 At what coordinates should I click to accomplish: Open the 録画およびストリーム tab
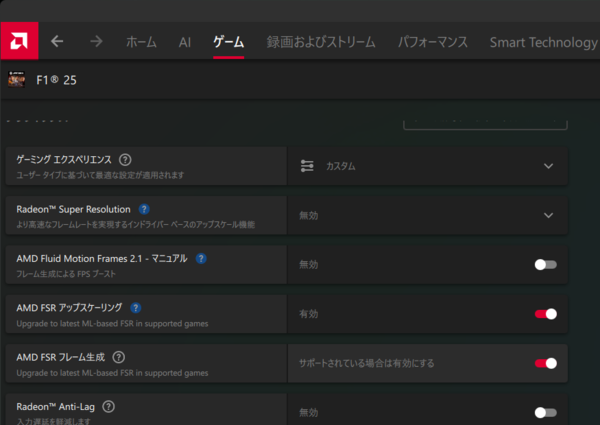tap(321, 42)
